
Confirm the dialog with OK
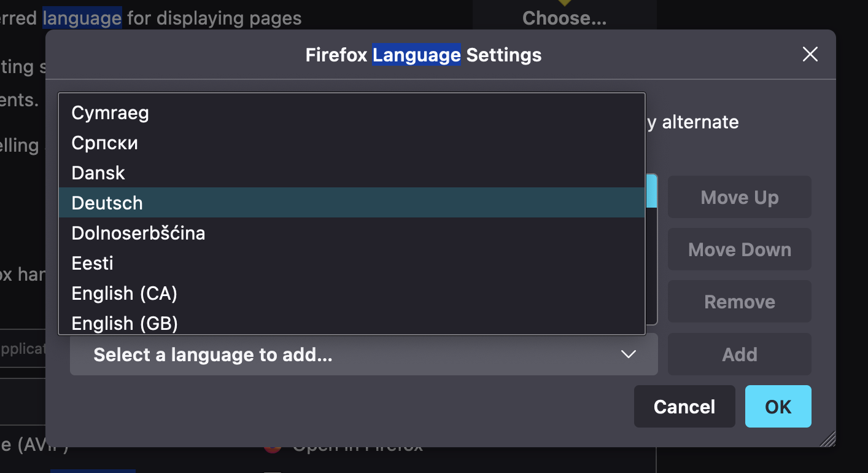click(778, 407)
